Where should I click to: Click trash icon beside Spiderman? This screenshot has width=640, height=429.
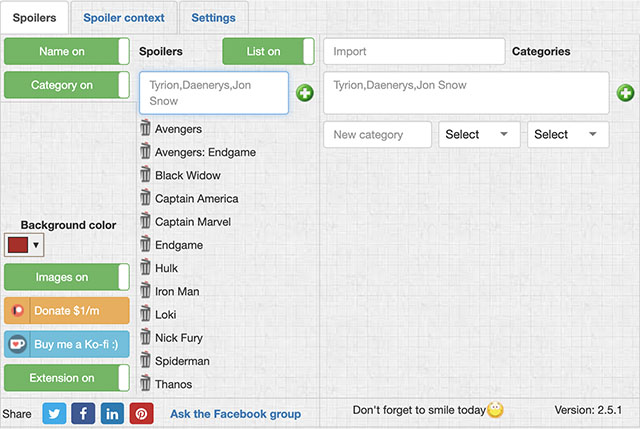pos(145,360)
